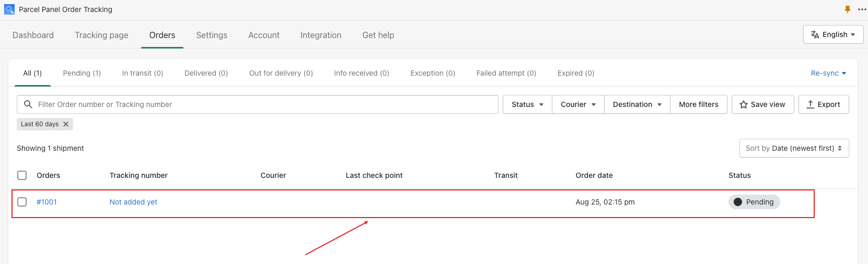
Task: Click the orange pin icon
Action: click(x=848, y=9)
